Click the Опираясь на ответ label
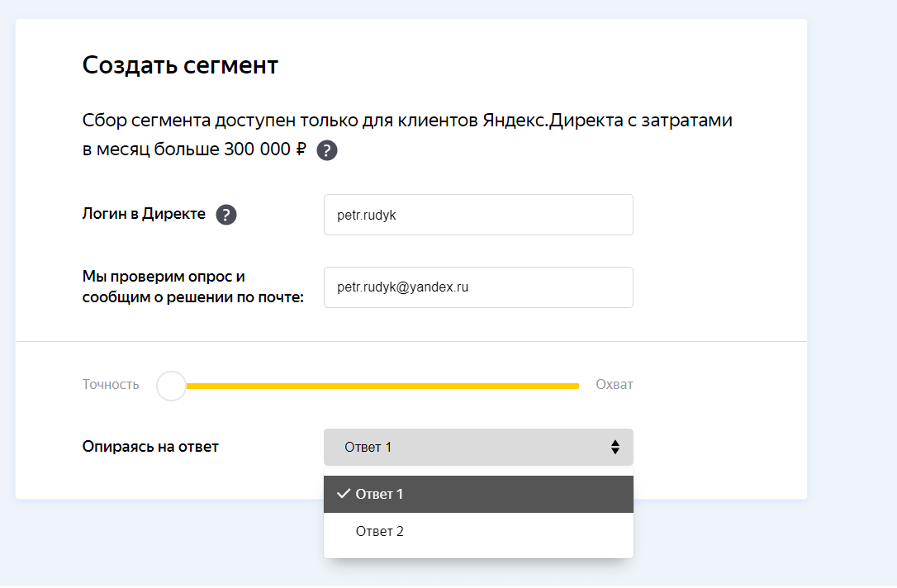 150,447
